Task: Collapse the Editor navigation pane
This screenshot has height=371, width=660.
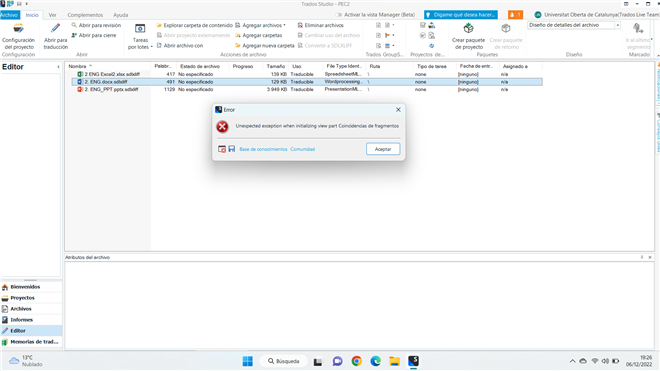Action: 58,67
